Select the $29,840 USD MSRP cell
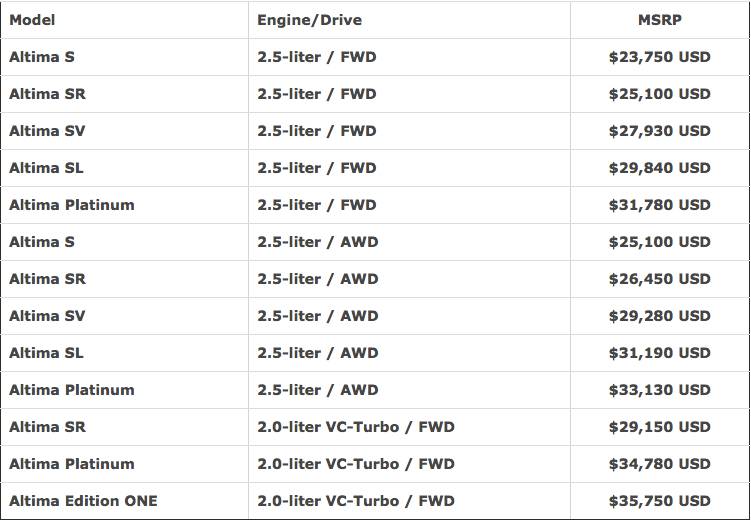 coord(659,168)
